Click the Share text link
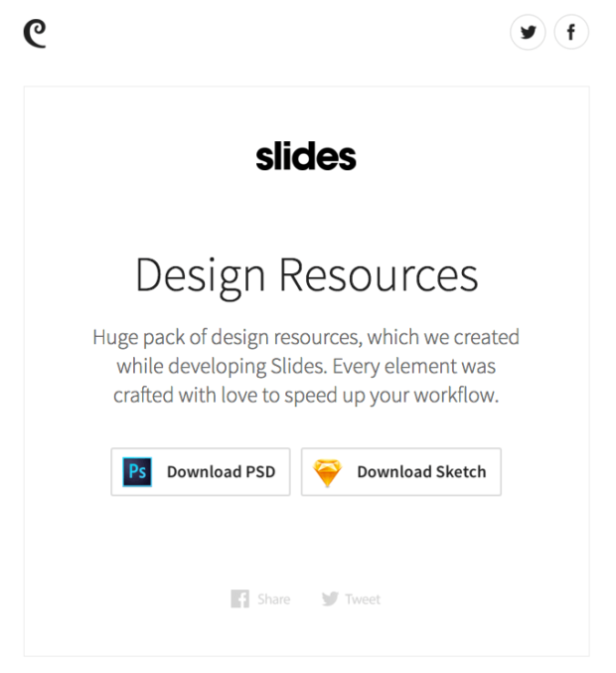 [273, 598]
